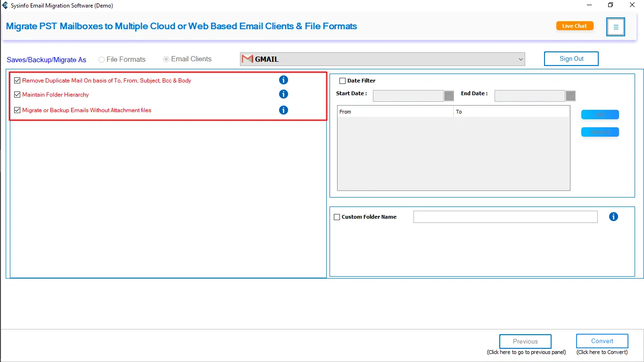Screen dimensions: 644x362
Task: Disable Migrate Emails Without Attachment files
Action: pos(17,110)
